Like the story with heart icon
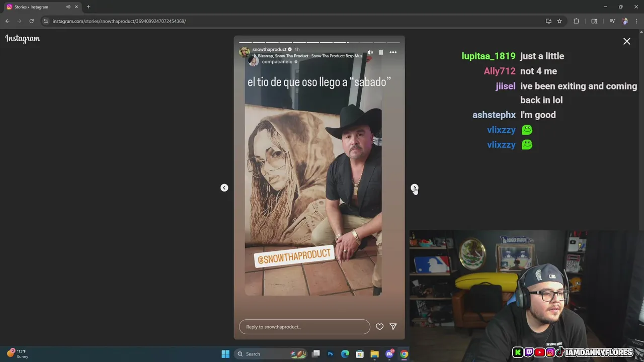Viewport: 644px width, 362px height. click(380, 327)
